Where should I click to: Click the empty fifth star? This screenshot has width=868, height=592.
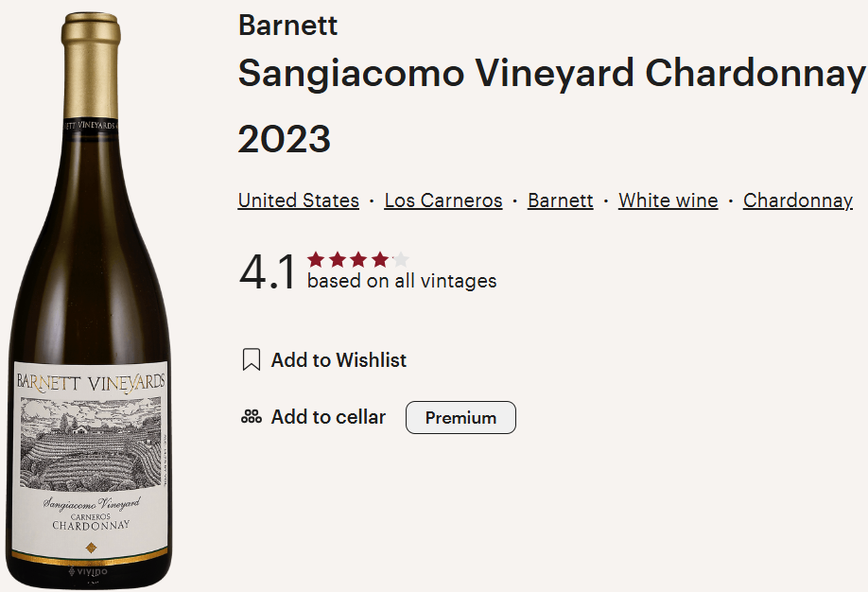pyautogui.click(x=401, y=256)
